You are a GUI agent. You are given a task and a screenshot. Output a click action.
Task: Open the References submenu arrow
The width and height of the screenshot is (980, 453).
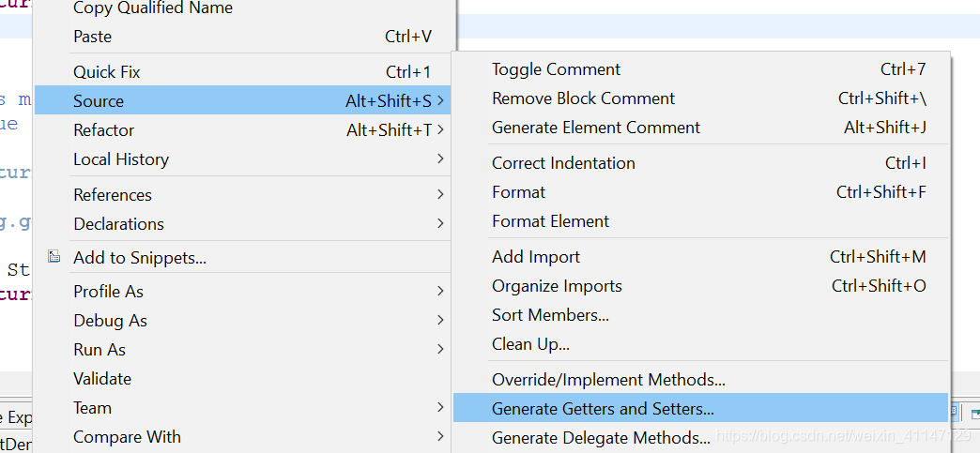[x=440, y=194]
